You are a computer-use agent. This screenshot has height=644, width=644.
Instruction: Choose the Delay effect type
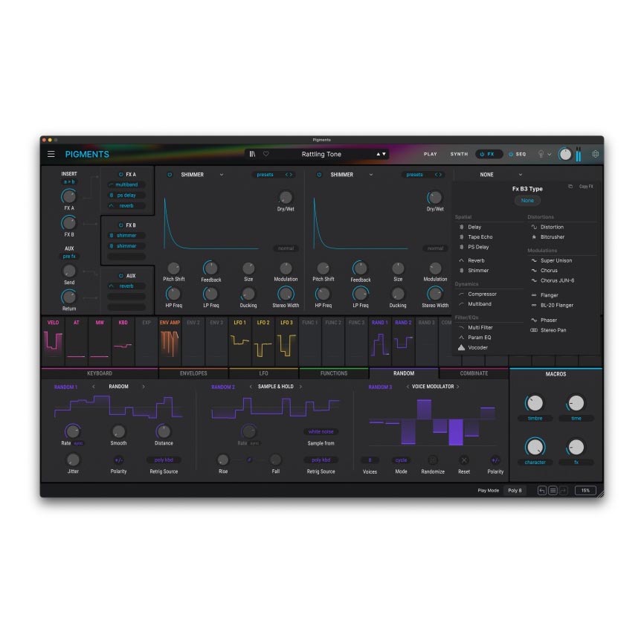pos(474,227)
